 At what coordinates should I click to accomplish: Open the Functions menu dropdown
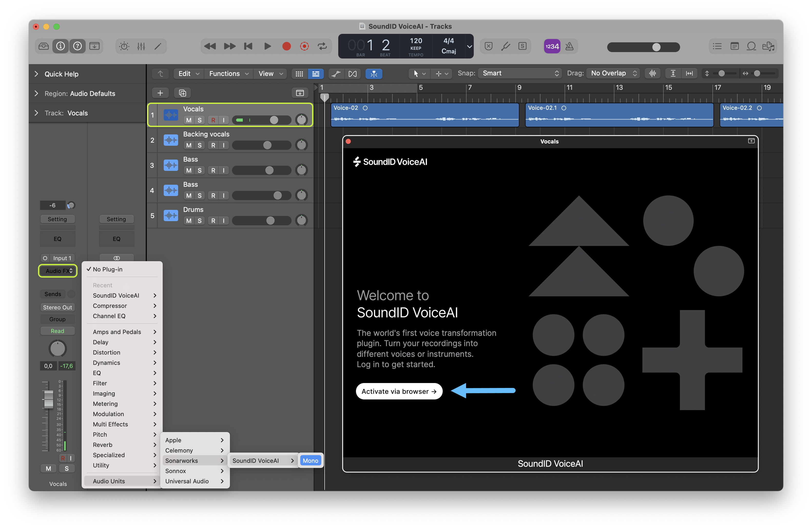click(229, 74)
